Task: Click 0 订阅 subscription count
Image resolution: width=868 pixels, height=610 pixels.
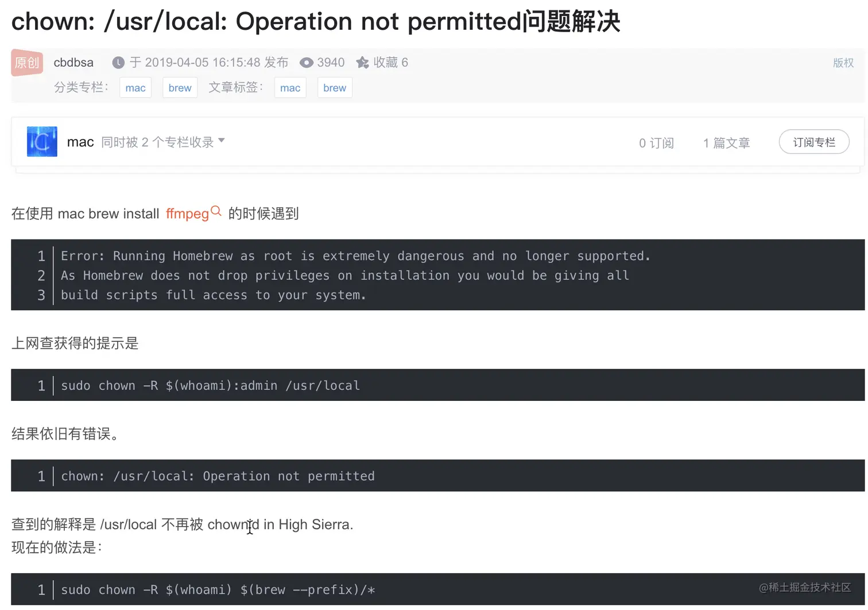Action: (657, 143)
